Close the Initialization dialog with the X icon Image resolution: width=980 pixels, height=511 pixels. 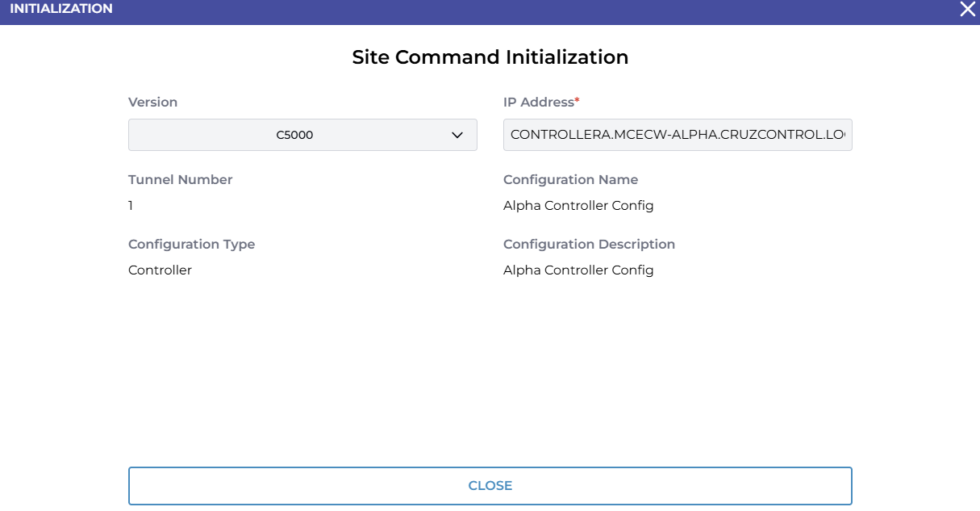[967, 10]
